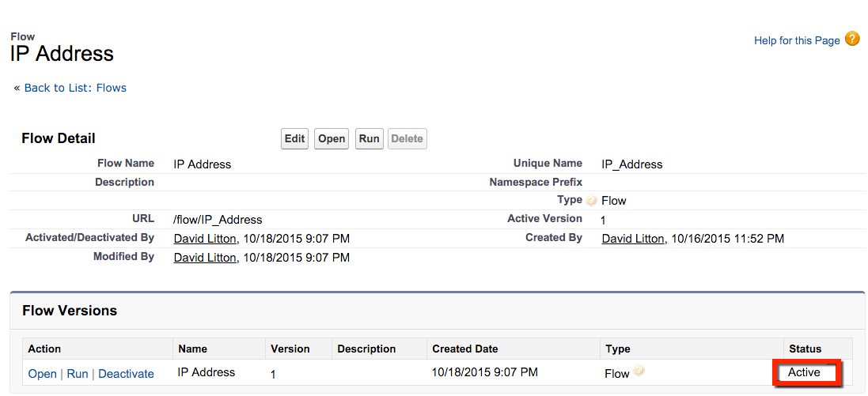Image resolution: width=868 pixels, height=396 pixels.
Task: Click the orange help question mark icon
Action: [x=852, y=39]
